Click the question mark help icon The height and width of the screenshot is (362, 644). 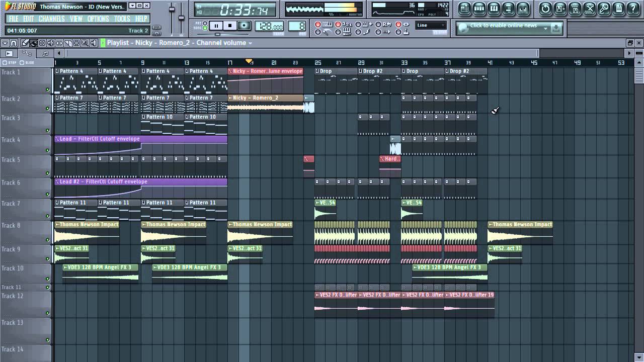click(x=633, y=9)
